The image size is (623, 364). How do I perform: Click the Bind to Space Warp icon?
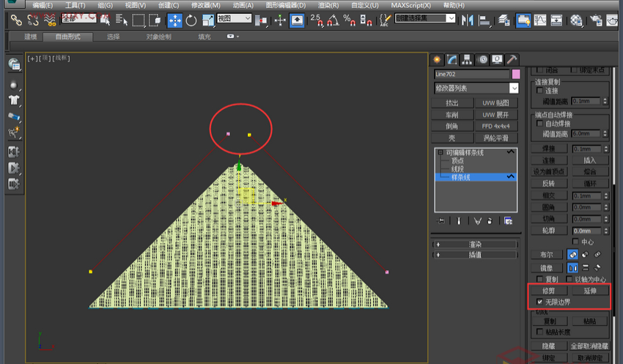pyautogui.click(x=50, y=20)
